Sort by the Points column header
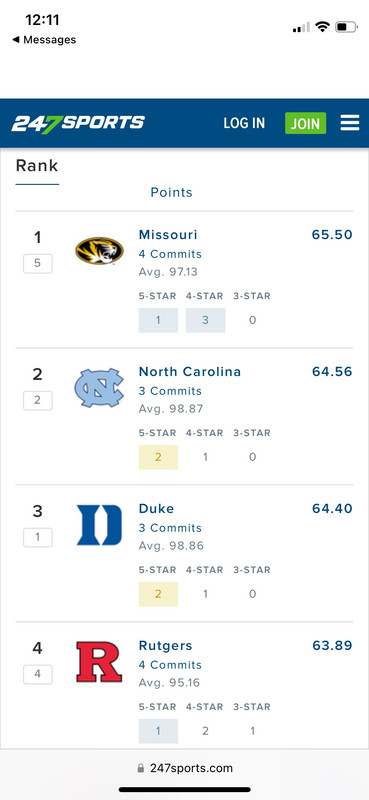The height and width of the screenshot is (800, 369). pos(171,192)
